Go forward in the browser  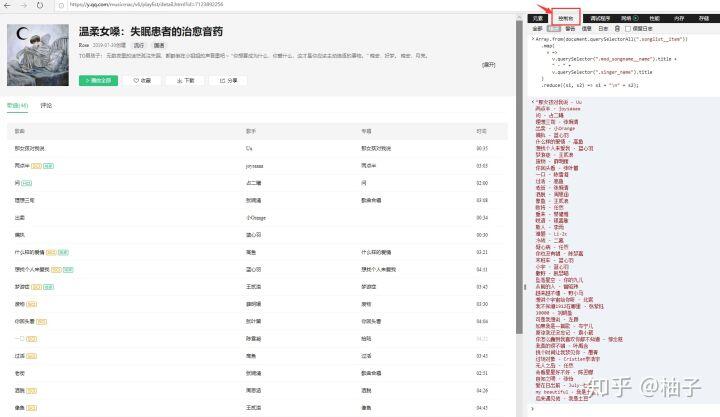[23, 5]
